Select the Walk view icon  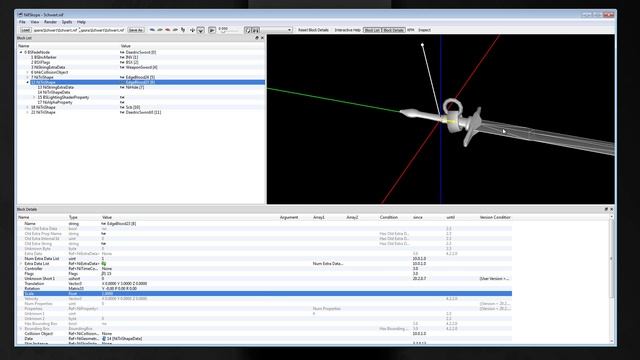click(x=183, y=30)
